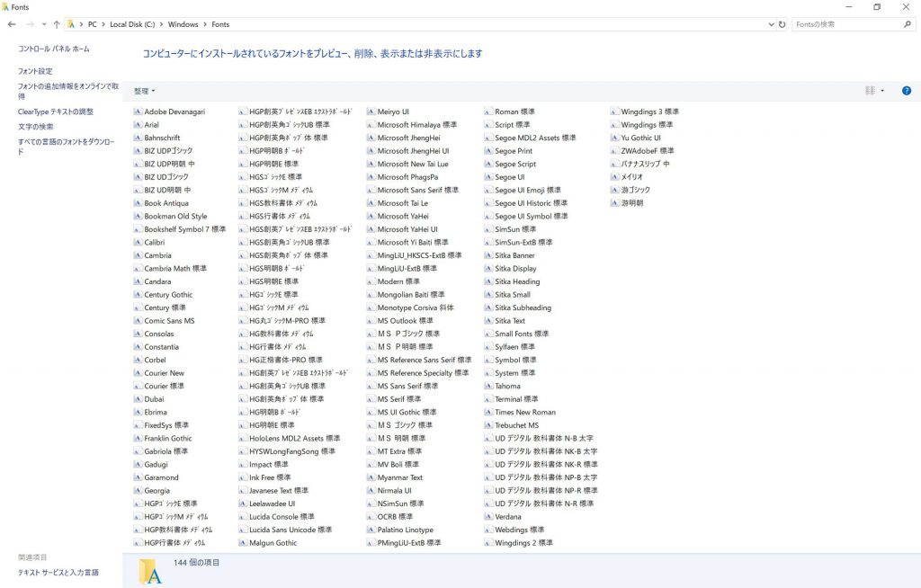
Task: Open ClearType テキストの調整 link
Action: click(56, 111)
